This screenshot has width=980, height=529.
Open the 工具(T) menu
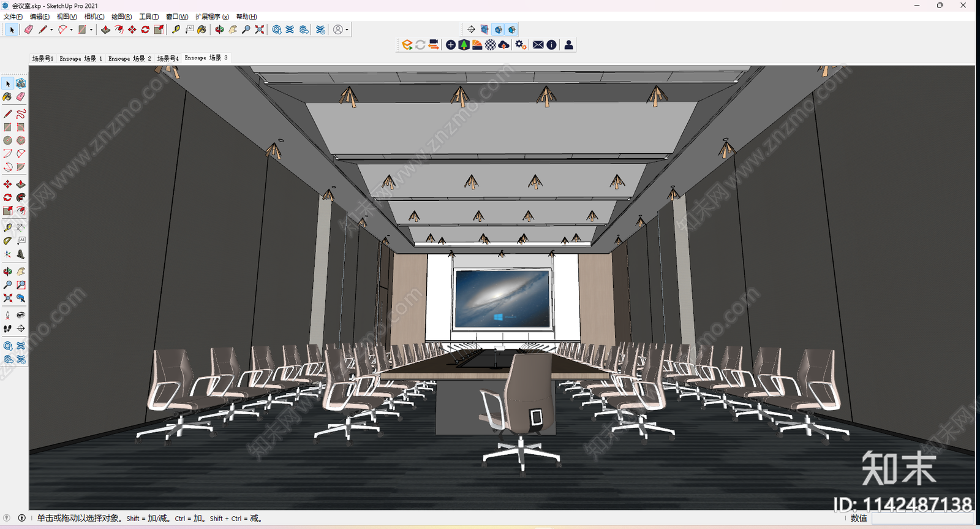pyautogui.click(x=149, y=17)
